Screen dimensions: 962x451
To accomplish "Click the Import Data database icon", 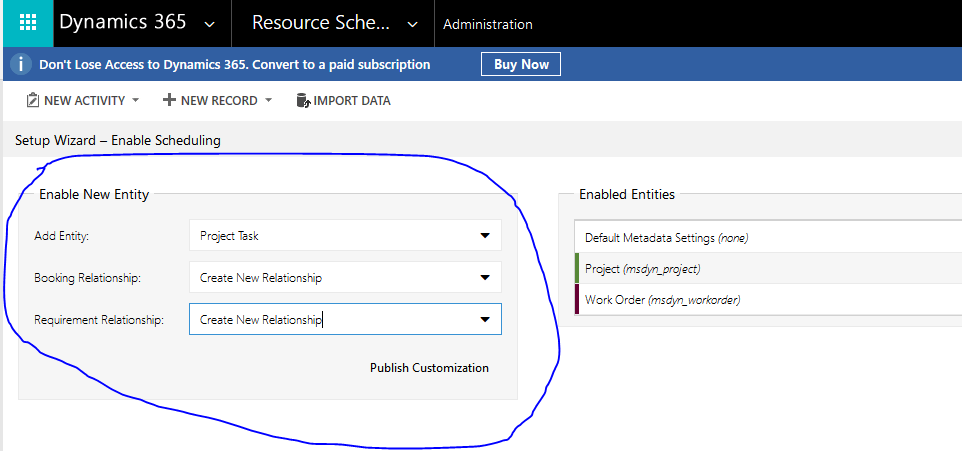I will tap(302, 100).
